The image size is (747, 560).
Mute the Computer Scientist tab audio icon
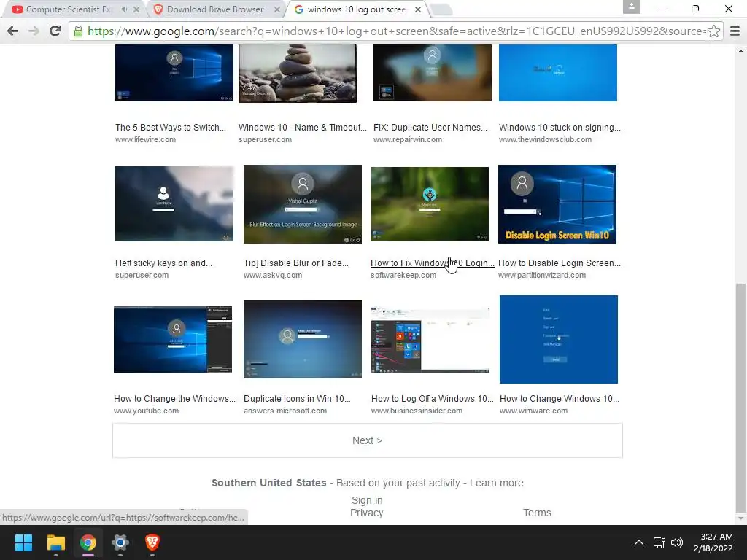click(125, 9)
